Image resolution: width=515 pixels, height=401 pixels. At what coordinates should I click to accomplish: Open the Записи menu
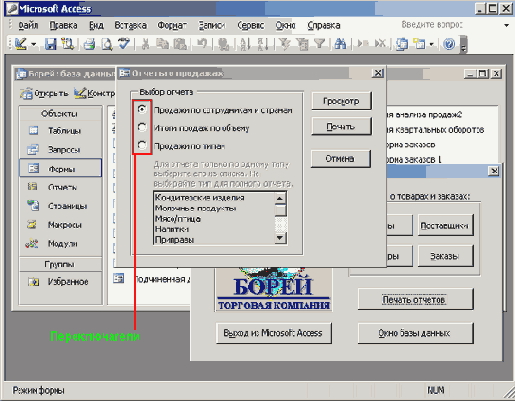click(x=212, y=25)
